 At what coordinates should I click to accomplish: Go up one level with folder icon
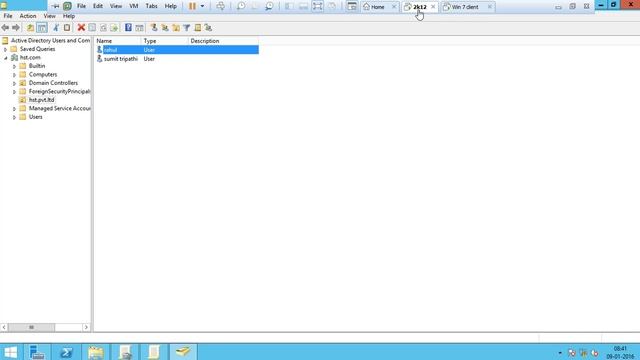(x=30, y=28)
